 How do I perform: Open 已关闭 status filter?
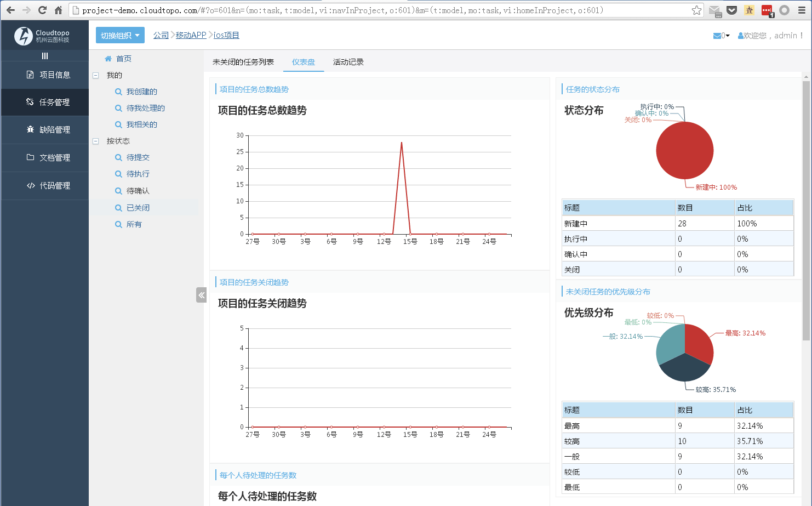138,208
